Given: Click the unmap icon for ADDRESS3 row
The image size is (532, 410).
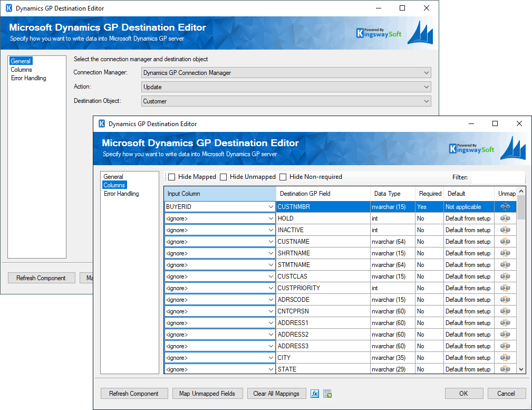Looking at the screenshot, I should [x=505, y=346].
